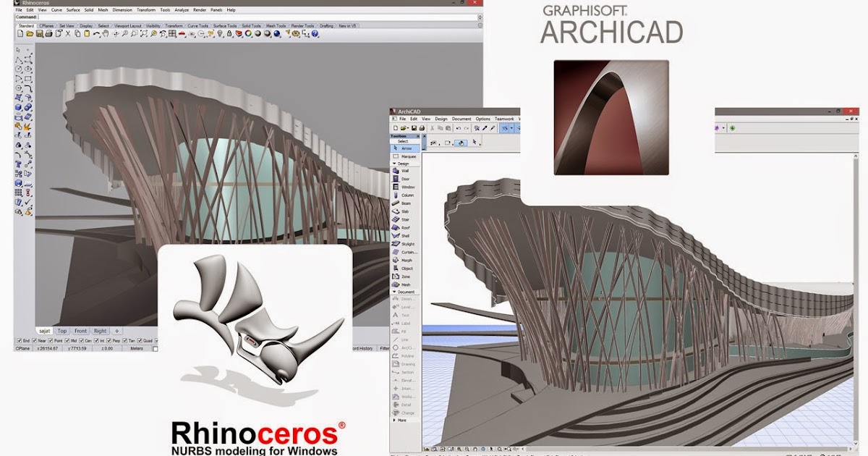Open the Curve Tools toolbar tab in Rhino
868x456 pixels.
point(197,25)
